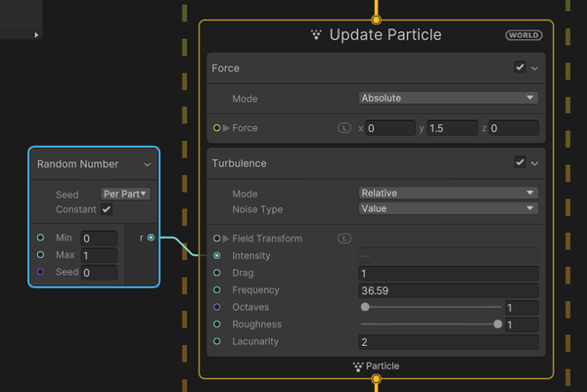Screen dimensions: 587x392
Task: Click the Update Particle context icon
Action: coord(316,35)
